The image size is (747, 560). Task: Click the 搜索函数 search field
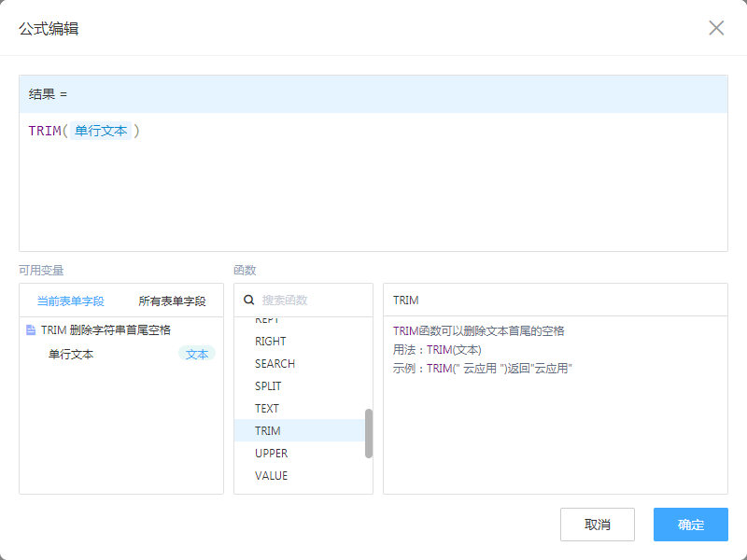pos(313,301)
